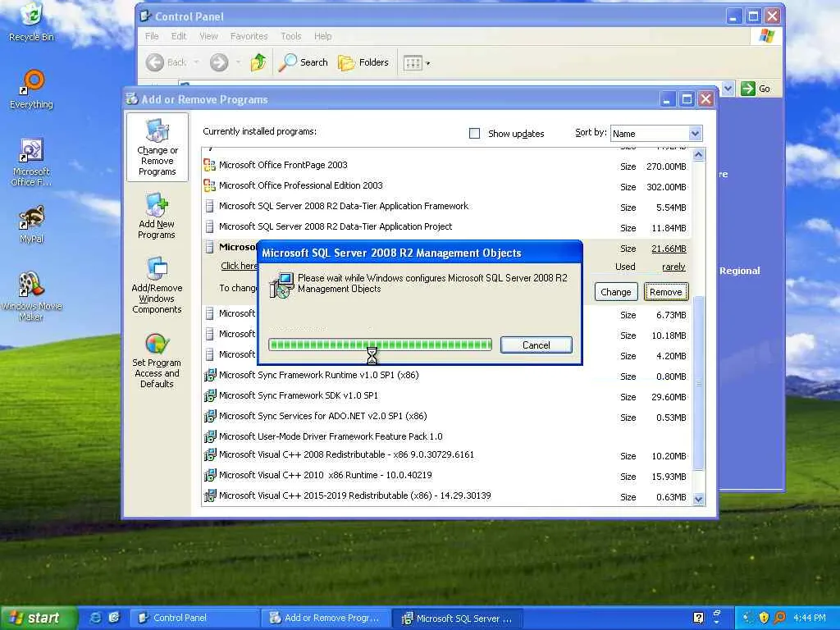The width and height of the screenshot is (840, 630).
Task: Open Edit menu in Control Panel
Action: tap(178, 36)
